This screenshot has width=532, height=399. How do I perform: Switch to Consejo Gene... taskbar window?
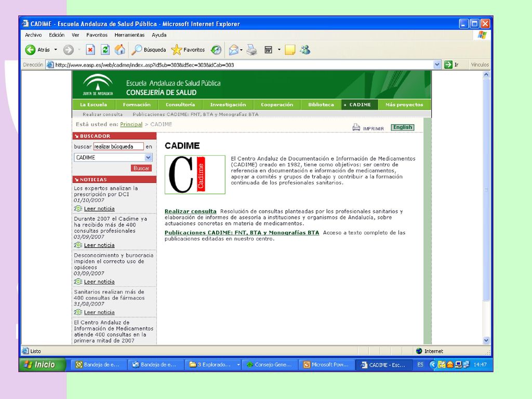click(x=270, y=365)
